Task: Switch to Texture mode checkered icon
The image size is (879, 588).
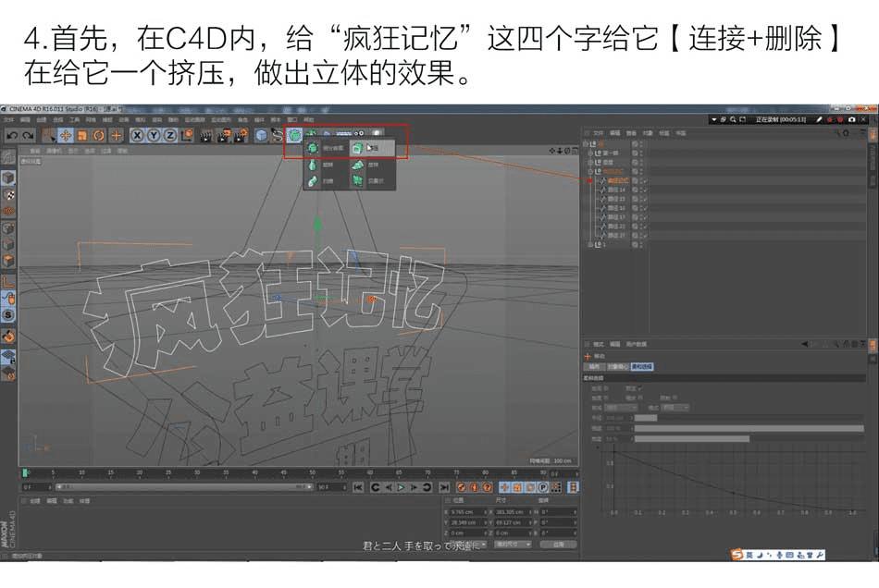Action: (x=7, y=195)
